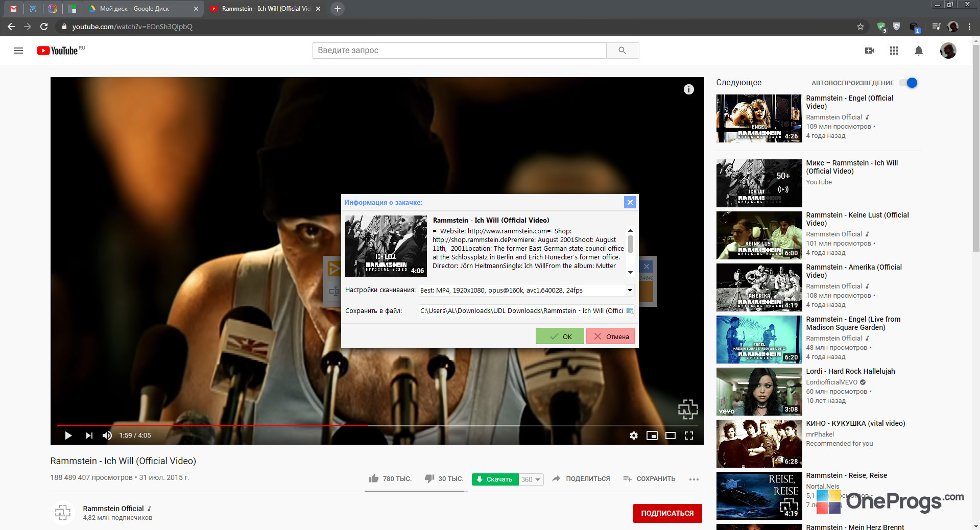Click the Rammstein channel avatar
This screenshot has width=980, height=530.
(x=63, y=512)
